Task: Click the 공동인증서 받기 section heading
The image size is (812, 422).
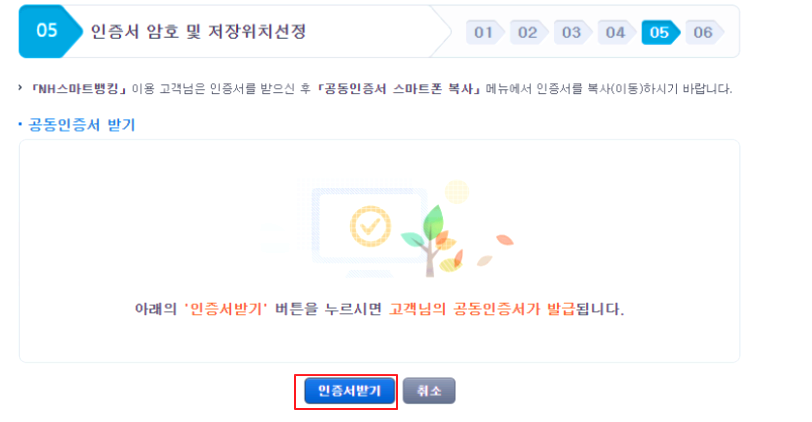Action: coord(81,125)
